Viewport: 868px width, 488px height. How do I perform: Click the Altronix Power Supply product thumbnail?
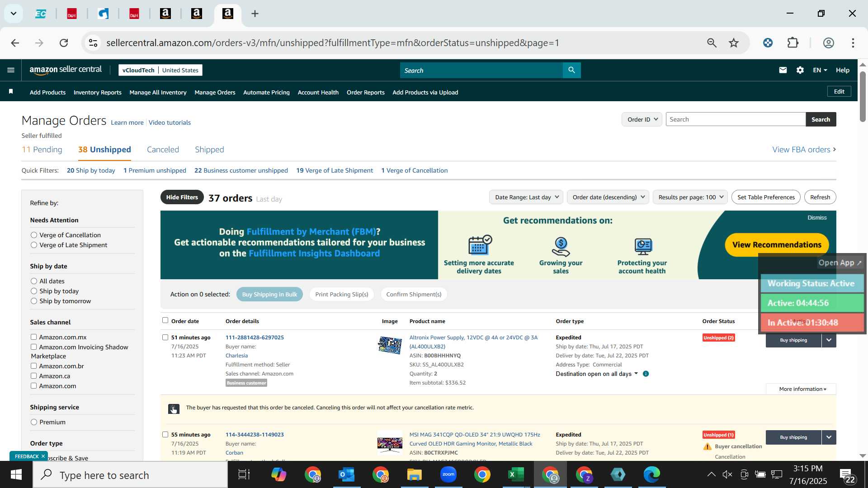(390, 345)
